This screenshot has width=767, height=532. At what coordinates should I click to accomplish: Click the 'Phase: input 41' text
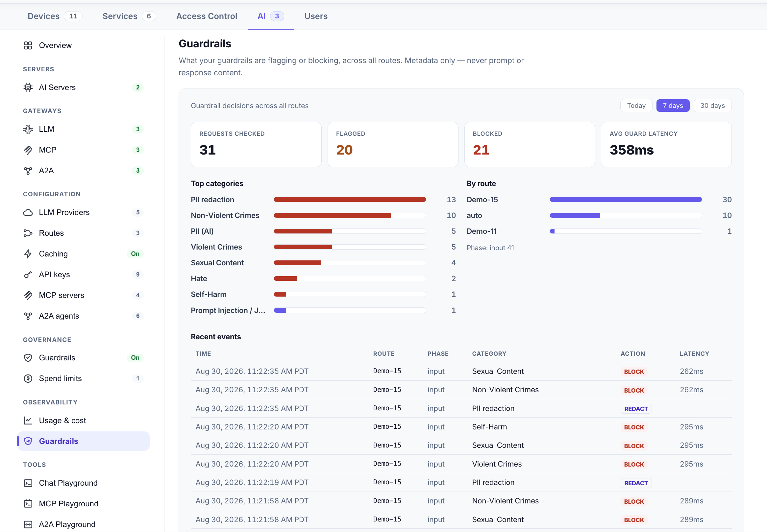pos(490,248)
